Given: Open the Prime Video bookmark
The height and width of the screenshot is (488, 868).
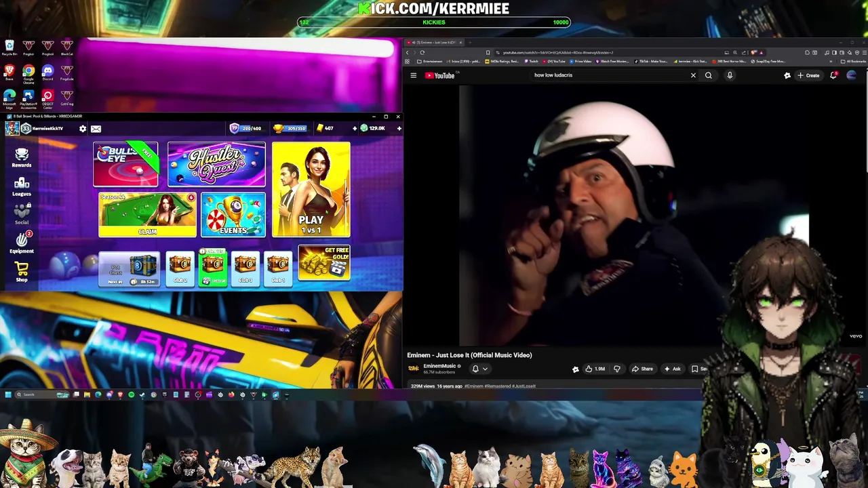Looking at the screenshot, I should tap(581, 61).
